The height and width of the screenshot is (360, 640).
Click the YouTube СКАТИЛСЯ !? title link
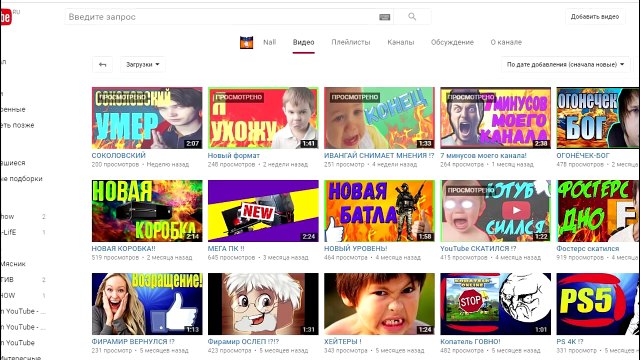(x=478, y=249)
